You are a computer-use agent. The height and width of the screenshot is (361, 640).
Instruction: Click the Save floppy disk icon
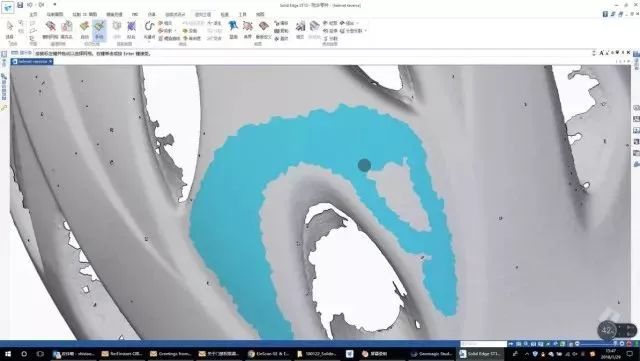click(x=20, y=5)
